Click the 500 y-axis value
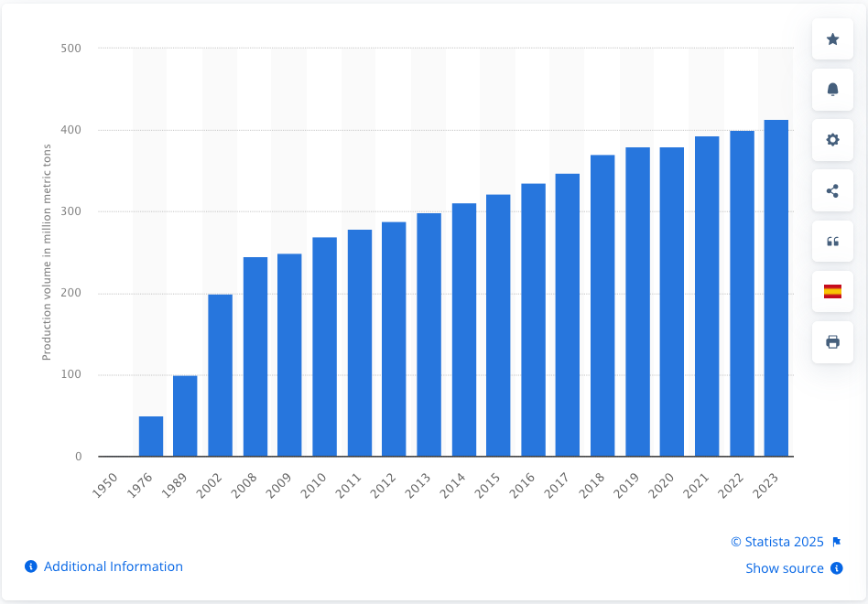Screen dimensions: 868x604 [x=71, y=49]
